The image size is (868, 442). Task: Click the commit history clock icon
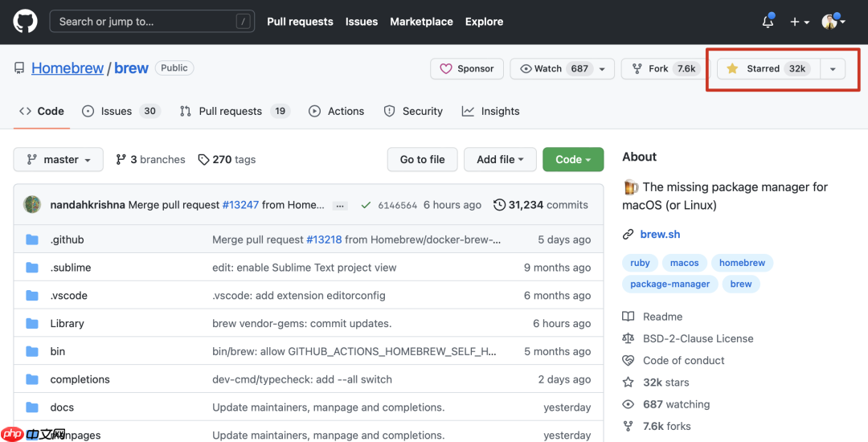point(499,205)
